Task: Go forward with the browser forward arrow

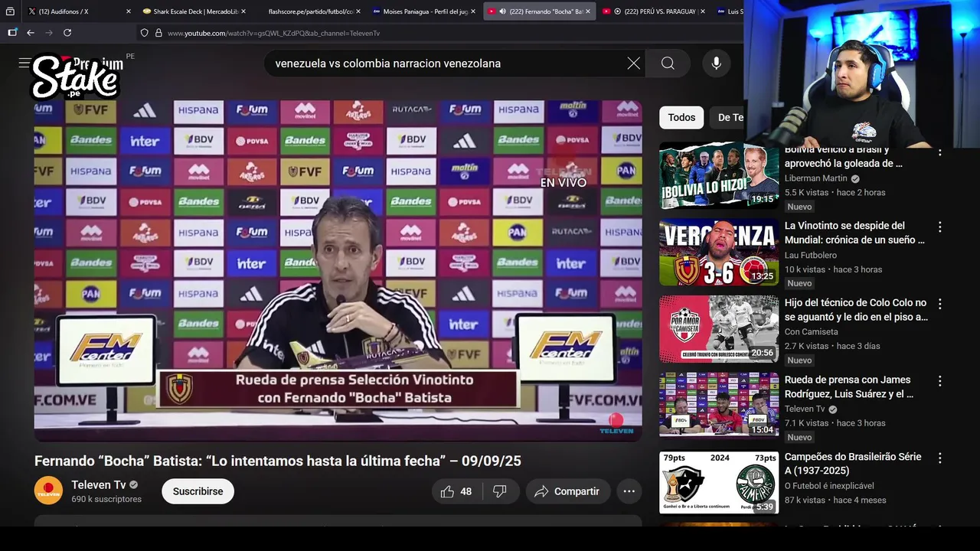Action: point(49,33)
